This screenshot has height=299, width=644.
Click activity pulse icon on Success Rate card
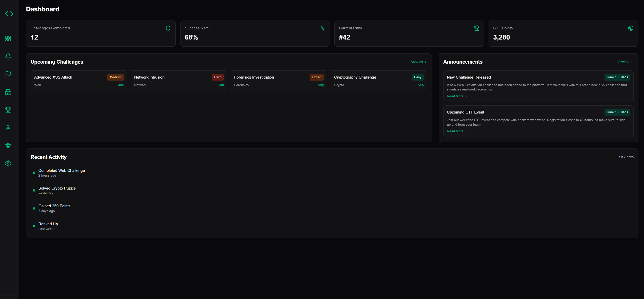(x=323, y=28)
